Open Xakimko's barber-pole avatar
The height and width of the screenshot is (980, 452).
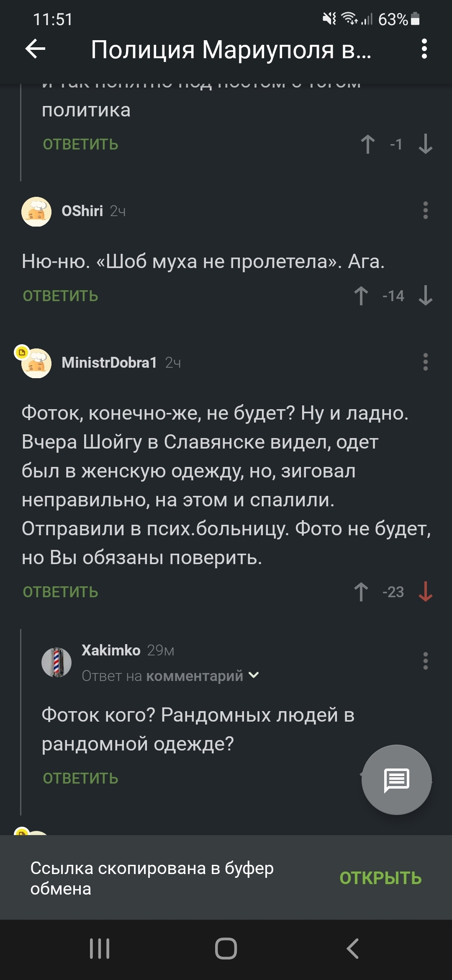click(x=56, y=662)
